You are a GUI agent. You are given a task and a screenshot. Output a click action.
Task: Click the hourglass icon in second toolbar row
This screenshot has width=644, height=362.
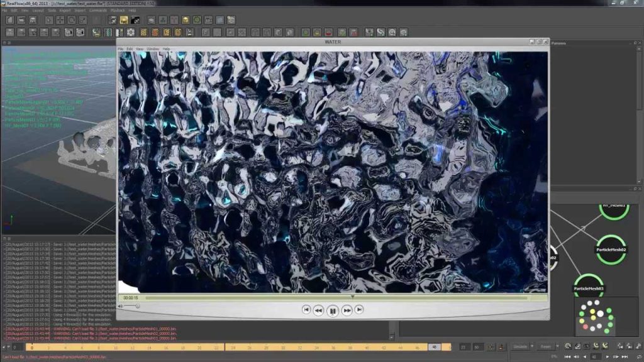click(x=190, y=33)
